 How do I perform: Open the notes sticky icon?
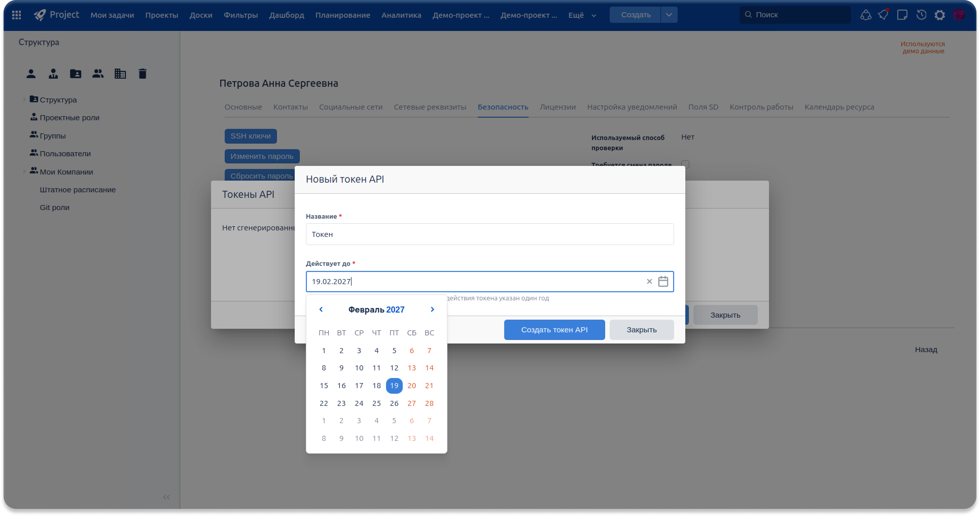pyautogui.click(x=902, y=15)
